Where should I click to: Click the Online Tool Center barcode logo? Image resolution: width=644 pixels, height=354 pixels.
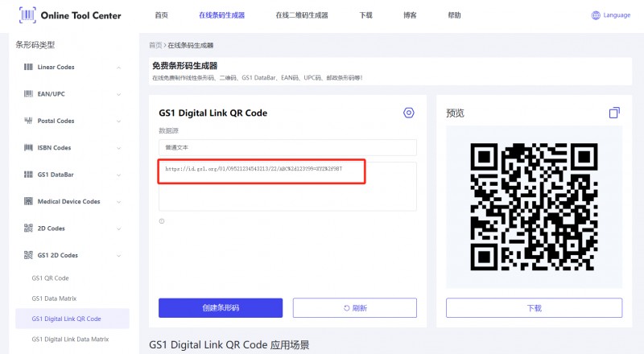pyautogui.click(x=27, y=15)
